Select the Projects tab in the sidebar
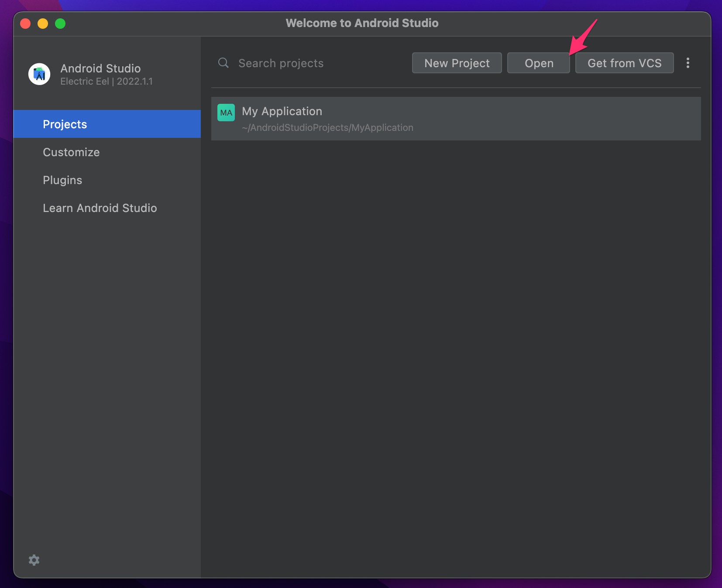The width and height of the screenshot is (722, 588). coord(107,124)
